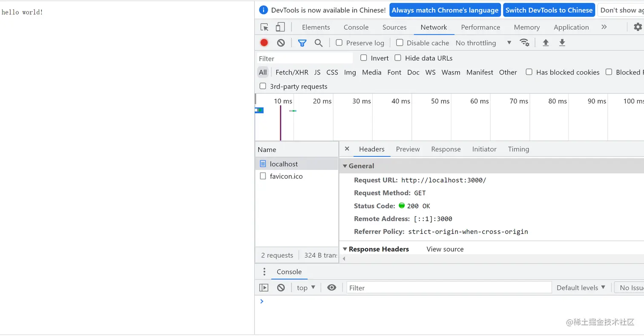
Task: Open the top JavaScript context dropdown
Action: pyautogui.click(x=306, y=288)
